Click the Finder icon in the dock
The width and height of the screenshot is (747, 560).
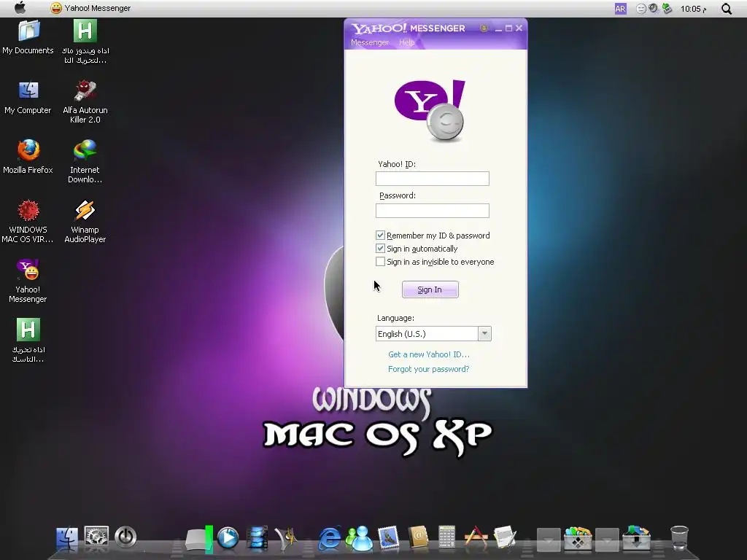pyautogui.click(x=66, y=537)
